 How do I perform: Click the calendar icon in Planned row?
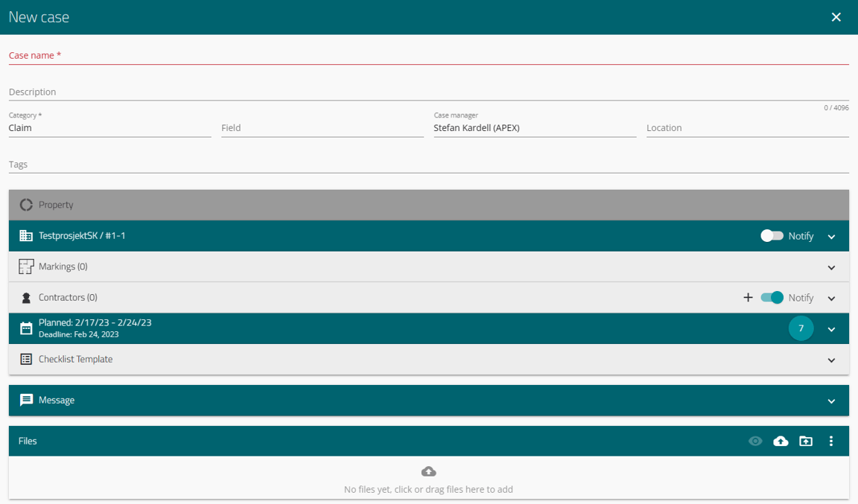[26, 328]
